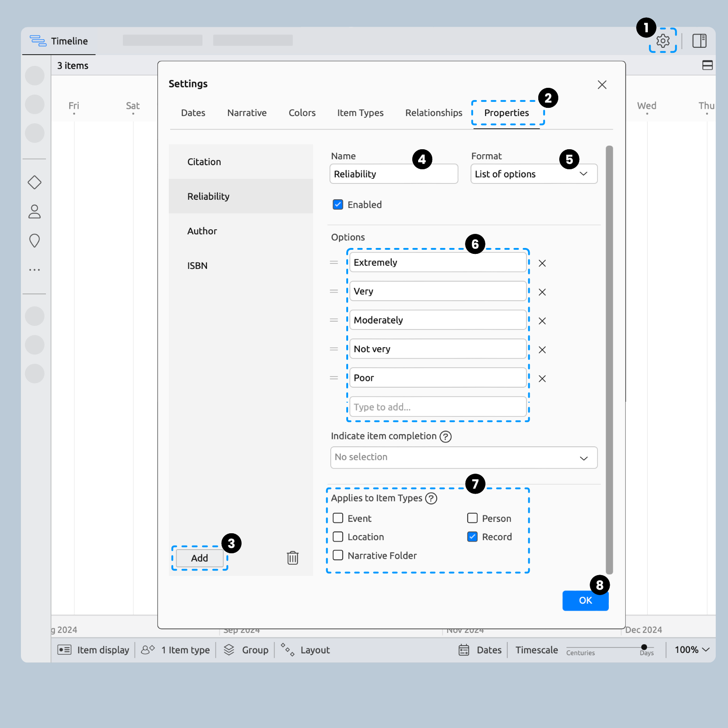Close the Settings dialog

(x=602, y=85)
